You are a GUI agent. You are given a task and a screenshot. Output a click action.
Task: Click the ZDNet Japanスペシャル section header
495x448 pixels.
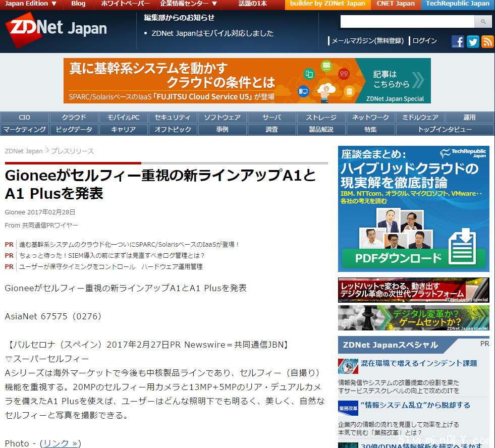click(390, 345)
